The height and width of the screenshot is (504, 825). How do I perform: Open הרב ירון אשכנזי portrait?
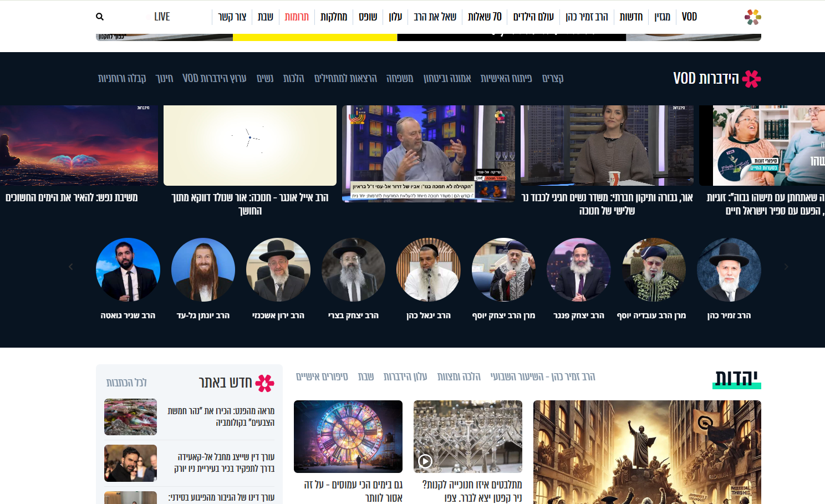[278, 270]
